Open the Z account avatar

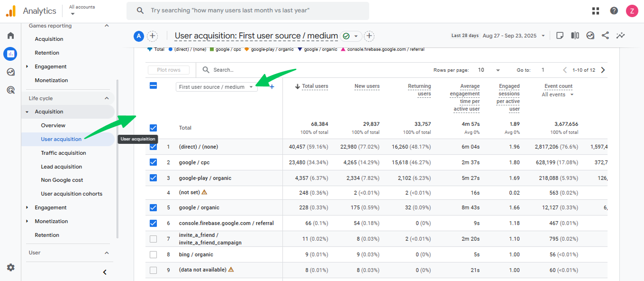[x=632, y=10]
